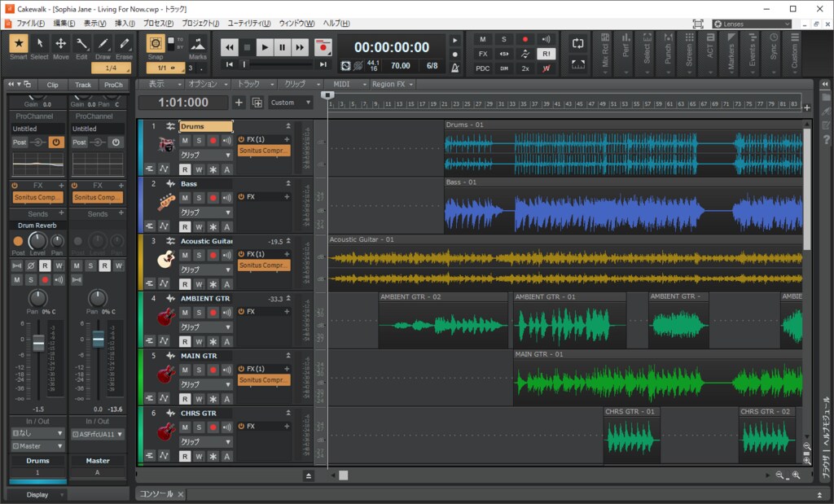
Task: Add FX to CHRS GTR track
Action: click(x=287, y=426)
